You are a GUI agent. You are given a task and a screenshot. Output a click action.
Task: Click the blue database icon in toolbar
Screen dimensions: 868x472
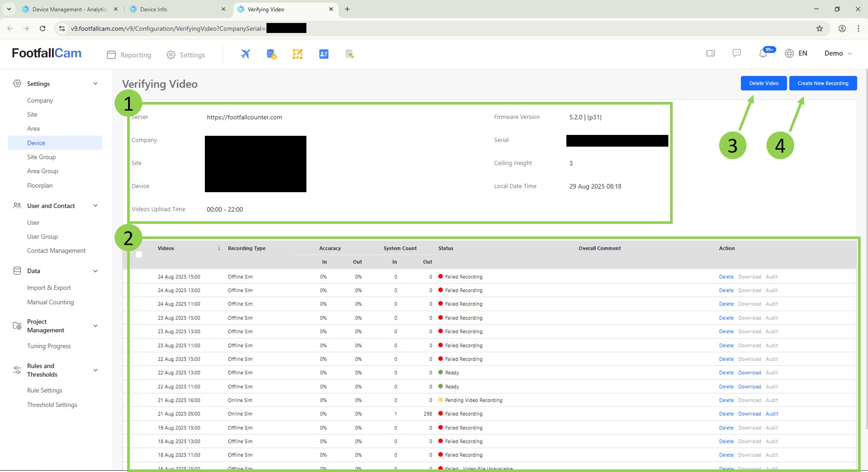click(x=271, y=54)
